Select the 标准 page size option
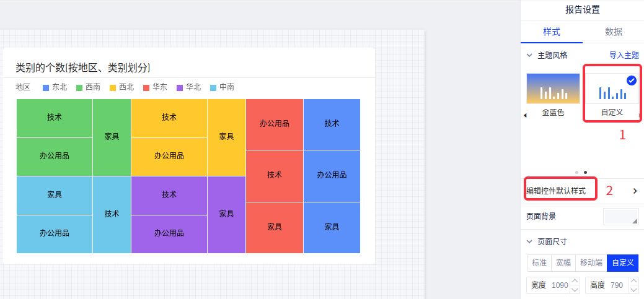Image resolution: width=644 pixels, height=299 pixels. [x=539, y=262]
